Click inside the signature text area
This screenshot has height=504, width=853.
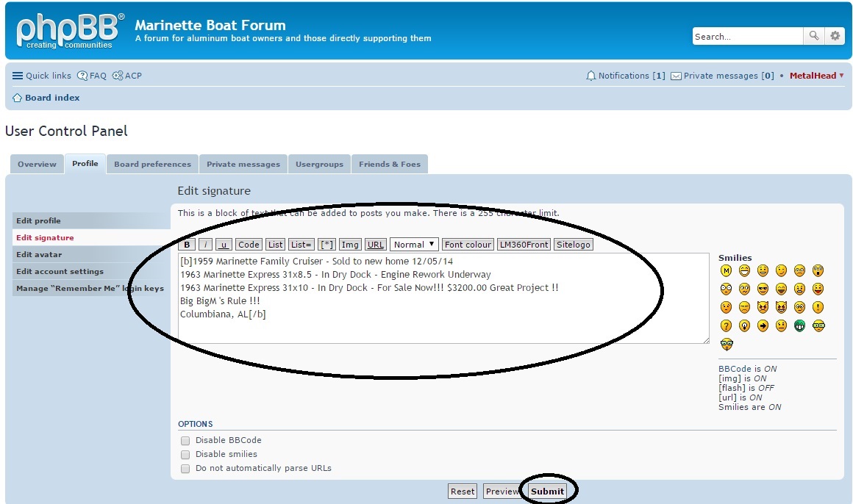[x=441, y=323]
